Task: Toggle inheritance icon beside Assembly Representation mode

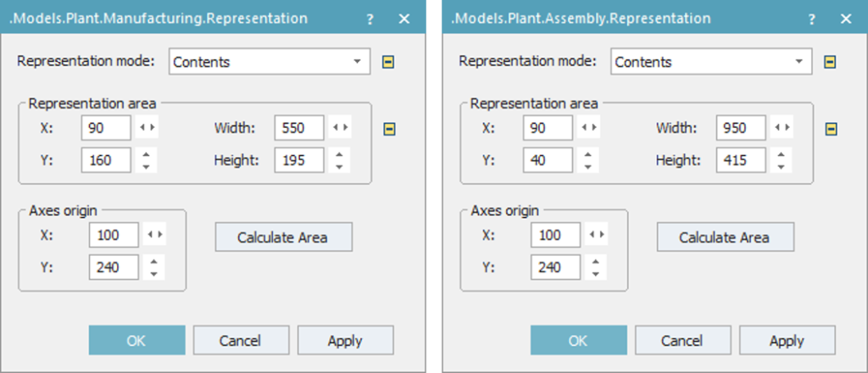Action: (x=830, y=62)
